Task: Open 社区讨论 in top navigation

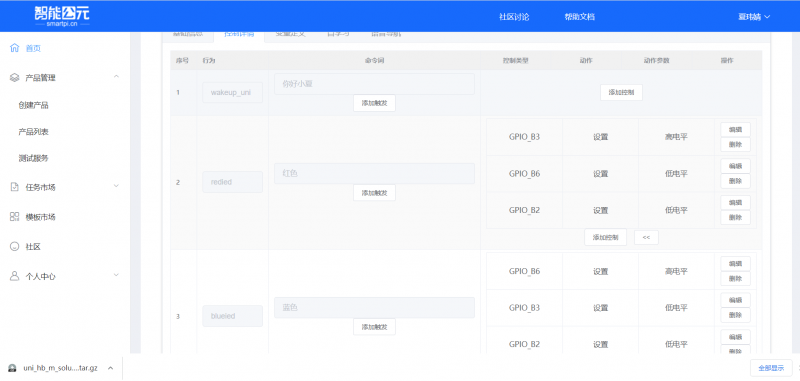Action: pos(514,16)
